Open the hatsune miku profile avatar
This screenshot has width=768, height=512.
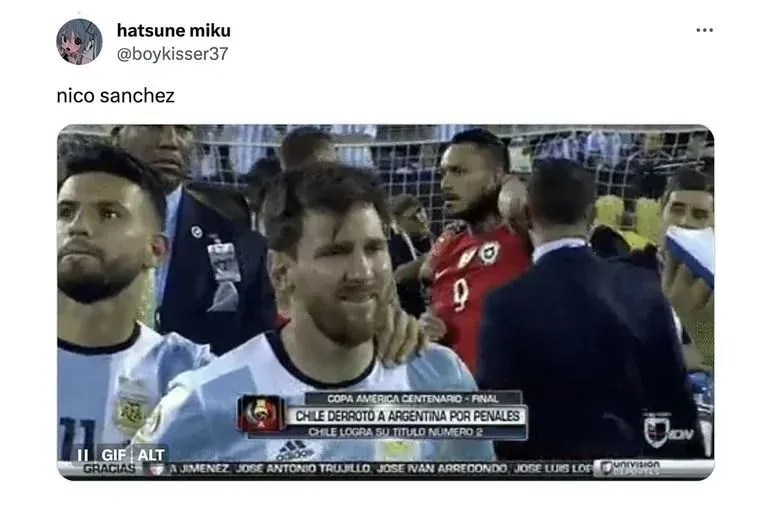(79, 42)
